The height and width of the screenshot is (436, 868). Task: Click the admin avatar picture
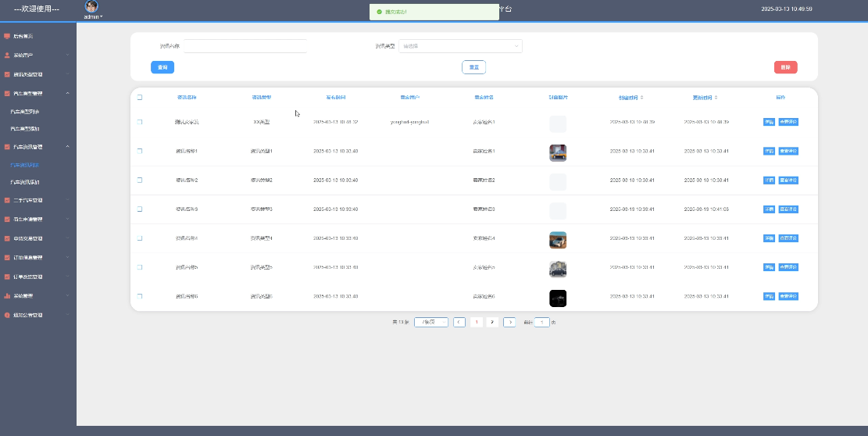point(91,6)
